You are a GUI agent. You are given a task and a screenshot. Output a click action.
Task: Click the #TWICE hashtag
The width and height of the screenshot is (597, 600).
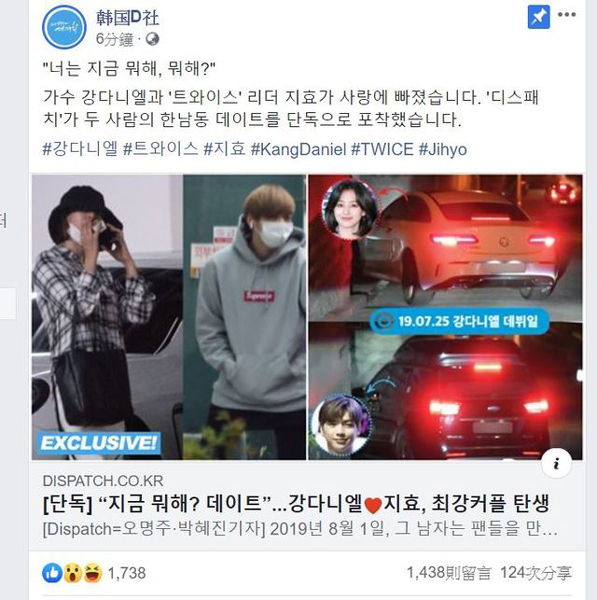(382, 149)
